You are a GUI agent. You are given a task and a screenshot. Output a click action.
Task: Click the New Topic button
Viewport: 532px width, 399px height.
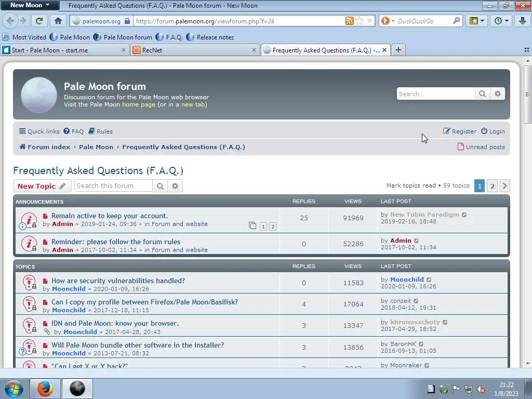[42, 186]
